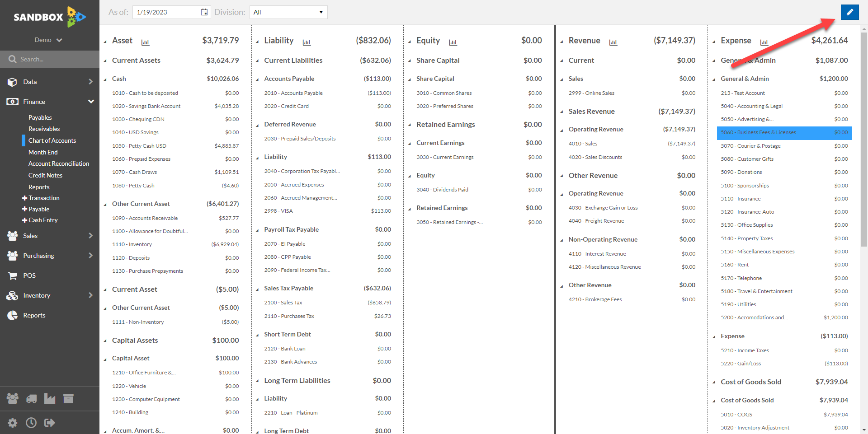Click the sidebar Search box
Image resolution: width=868 pixels, height=434 pixels.
pos(50,59)
